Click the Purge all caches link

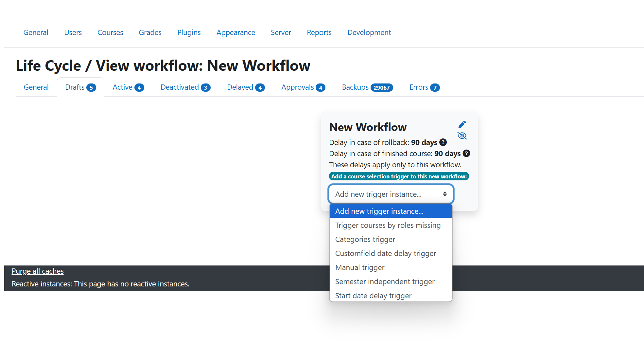38,271
